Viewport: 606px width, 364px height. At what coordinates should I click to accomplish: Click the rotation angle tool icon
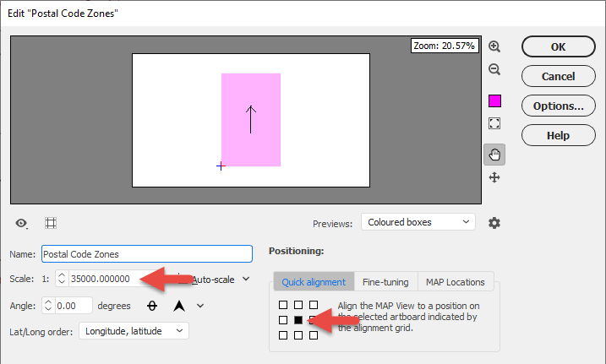152,306
